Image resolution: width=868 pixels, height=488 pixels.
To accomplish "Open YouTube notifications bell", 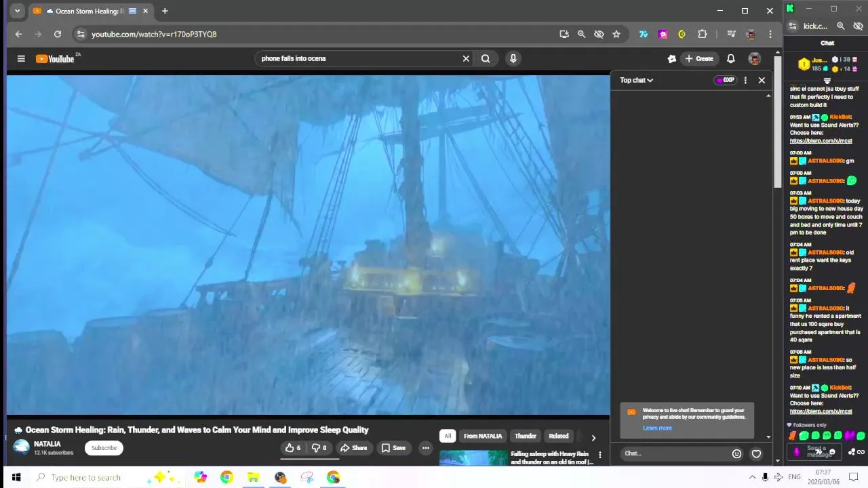I will tap(731, 59).
